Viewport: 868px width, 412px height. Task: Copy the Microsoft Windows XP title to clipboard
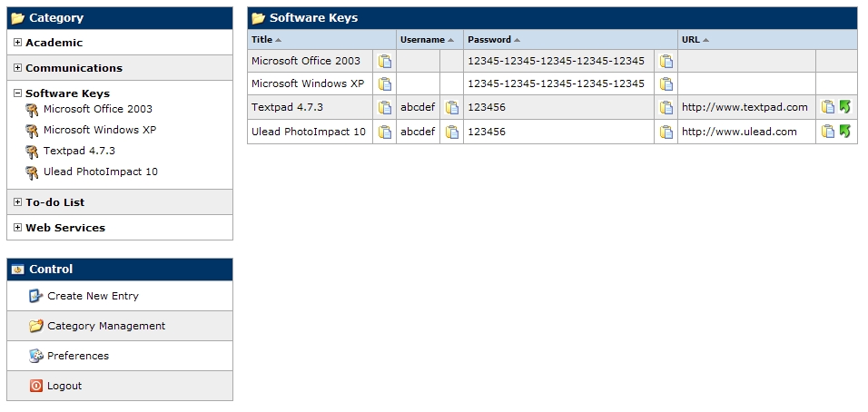385,84
